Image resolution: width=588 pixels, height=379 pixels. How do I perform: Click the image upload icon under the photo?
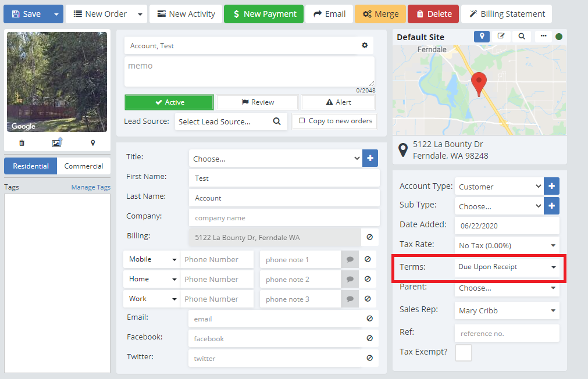(56, 143)
